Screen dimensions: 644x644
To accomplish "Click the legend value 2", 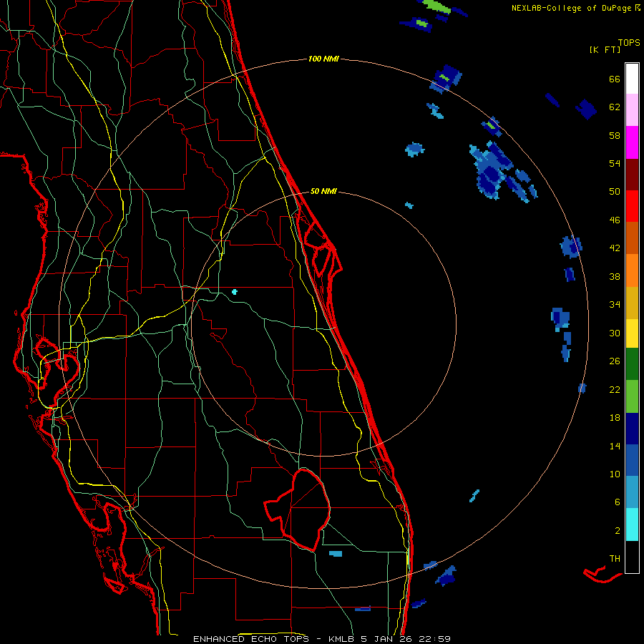I will (617, 531).
